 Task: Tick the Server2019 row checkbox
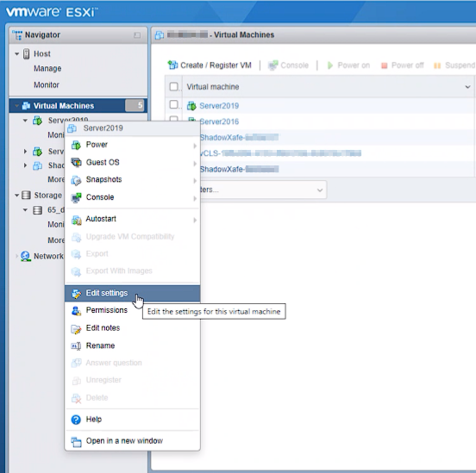coord(173,104)
